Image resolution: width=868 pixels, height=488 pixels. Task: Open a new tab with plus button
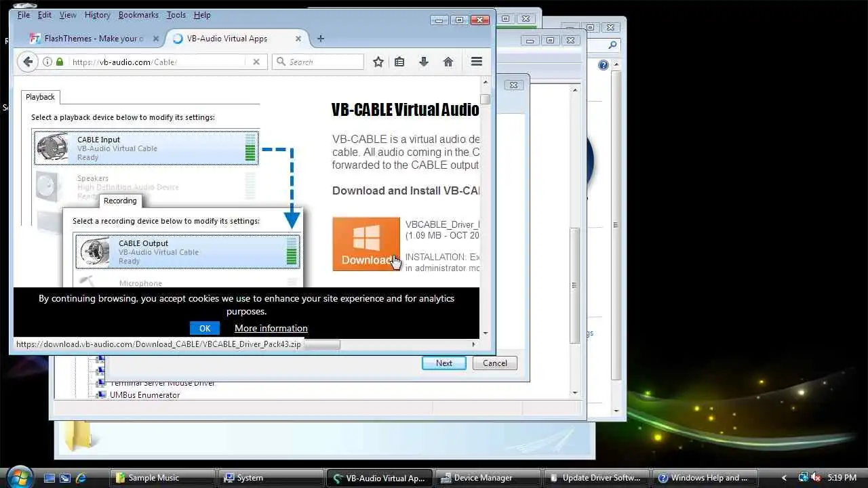coord(321,39)
